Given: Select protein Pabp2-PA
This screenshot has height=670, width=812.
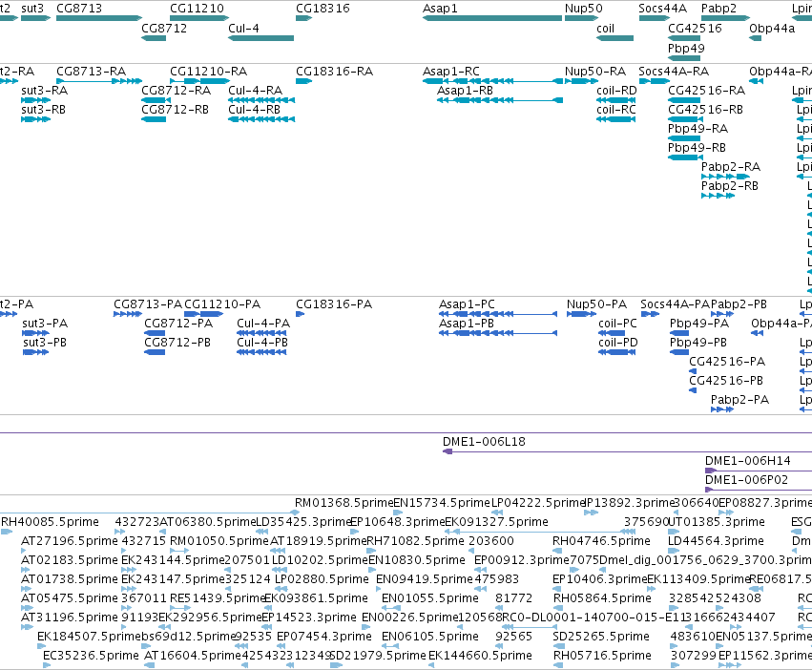Looking at the screenshot, I should coord(740,400).
